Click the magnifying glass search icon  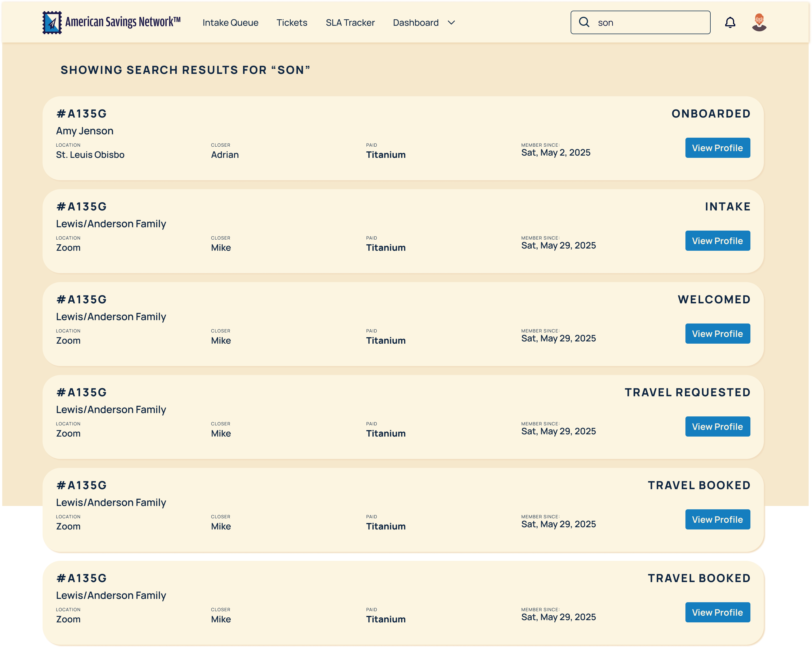584,22
